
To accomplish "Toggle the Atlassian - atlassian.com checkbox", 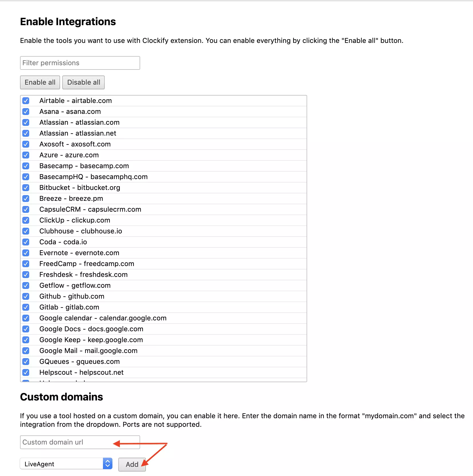I will (26, 122).
